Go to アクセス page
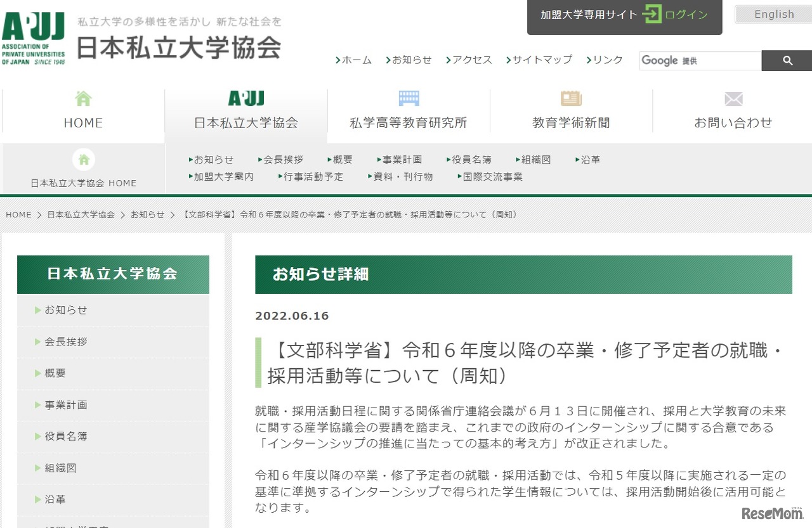812x528 pixels. (x=469, y=60)
